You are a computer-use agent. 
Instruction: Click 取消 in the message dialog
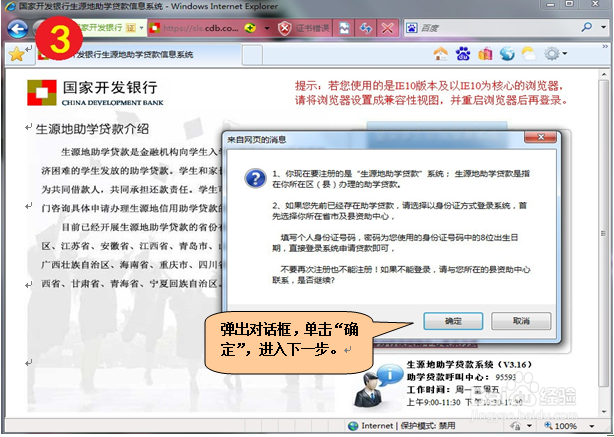coord(521,321)
